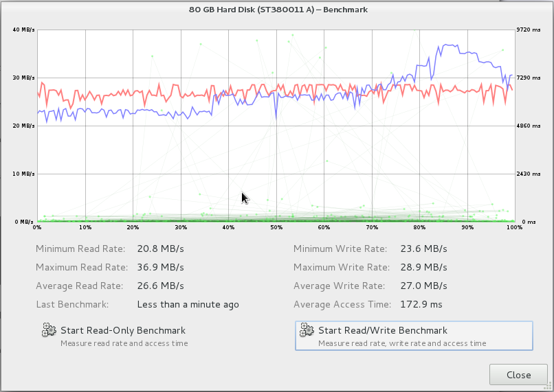This screenshot has width=554, height=392.
Task: Click the benchmark window title bar
Action: click(x=278, y=10)
